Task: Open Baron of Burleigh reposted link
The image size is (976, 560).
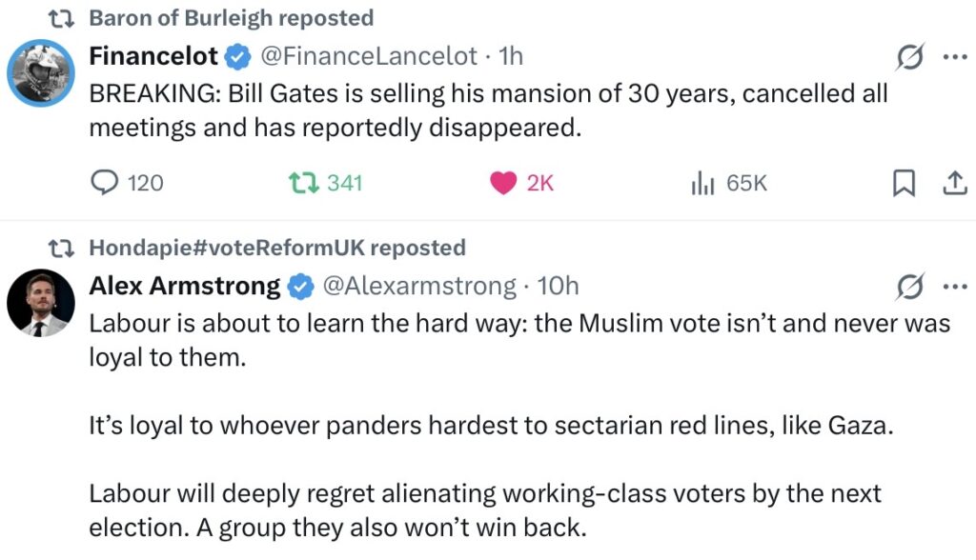Action: [x=231, y=18]
